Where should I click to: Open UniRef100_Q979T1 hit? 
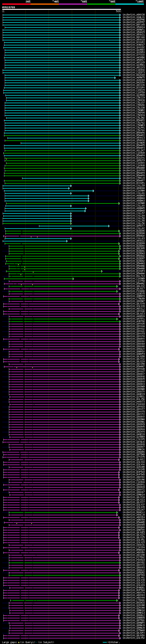coord(134,319)
